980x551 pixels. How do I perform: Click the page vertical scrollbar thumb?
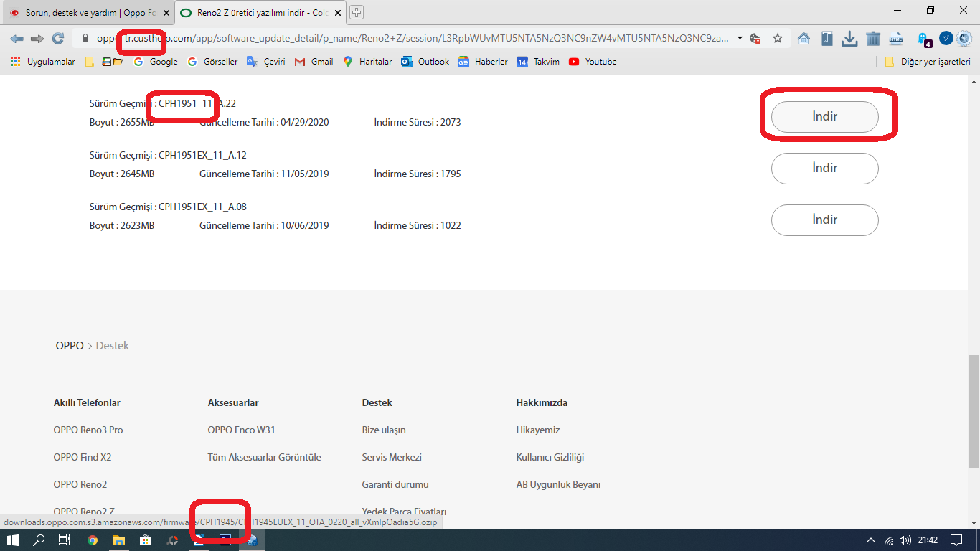974,411
